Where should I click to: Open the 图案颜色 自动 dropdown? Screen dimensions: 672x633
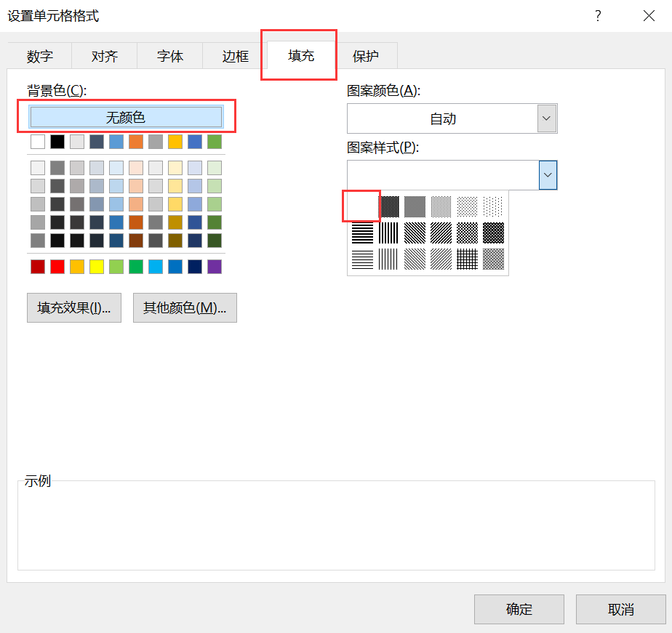pos(547,118)
